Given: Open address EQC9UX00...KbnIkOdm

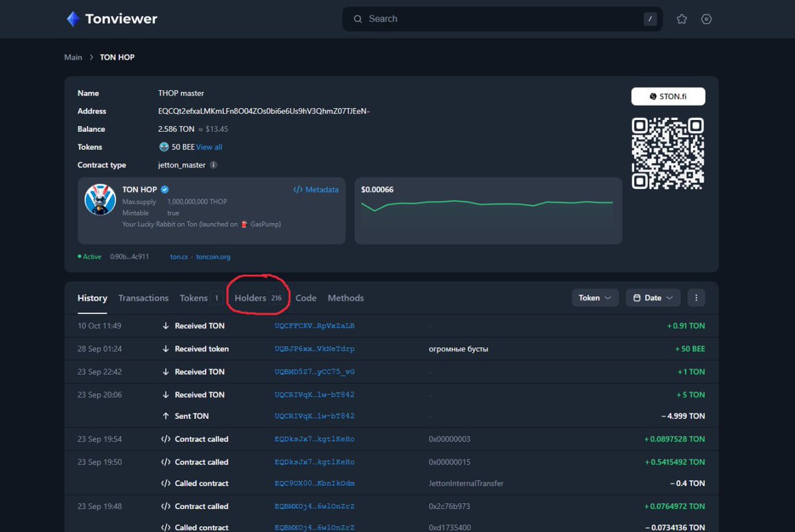Looking at the screenshot, I should [x=315, y=484].
